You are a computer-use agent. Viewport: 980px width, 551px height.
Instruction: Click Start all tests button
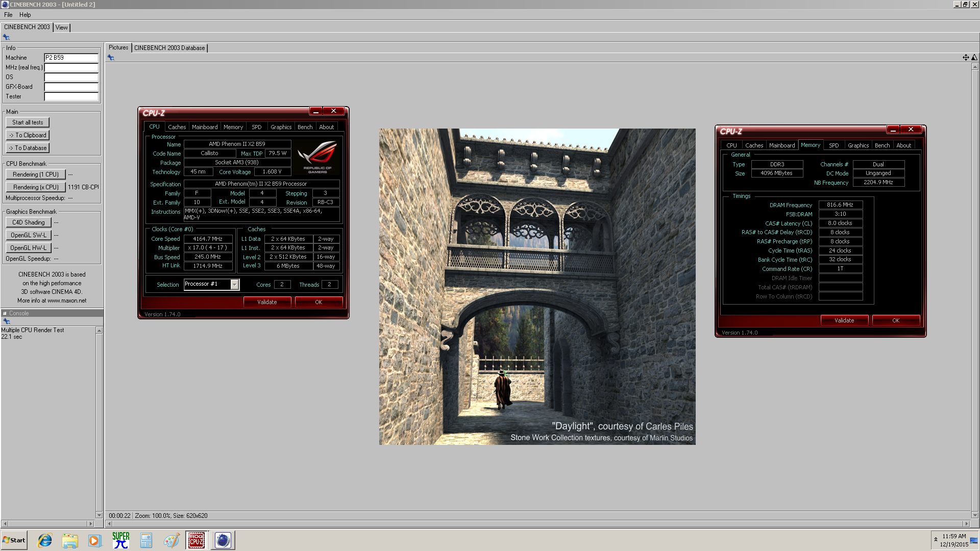point(28,122)
